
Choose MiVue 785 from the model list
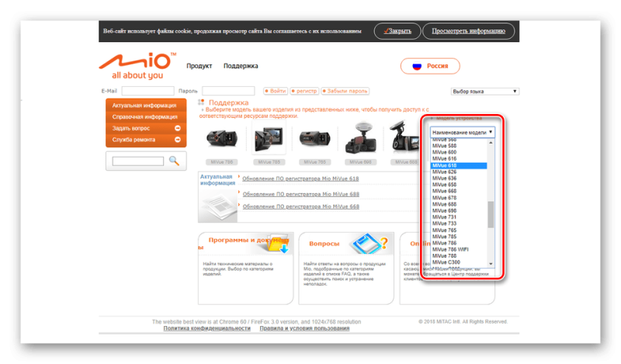(459, 237)
